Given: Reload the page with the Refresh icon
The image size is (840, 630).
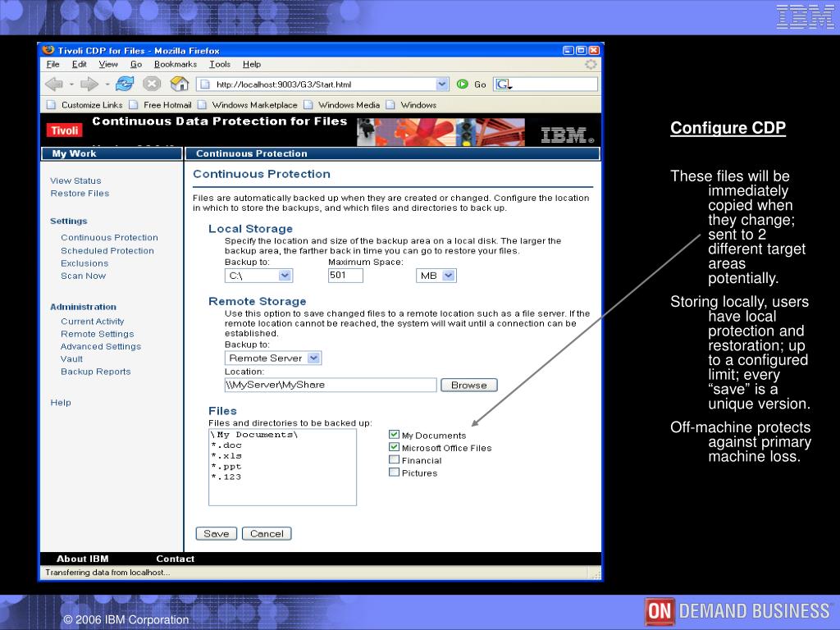Looking at the screenshot, I should click(125, 84).
